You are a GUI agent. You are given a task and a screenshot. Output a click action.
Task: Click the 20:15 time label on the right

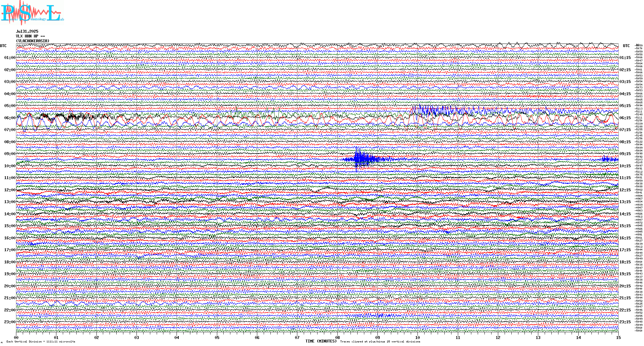point(625,286)
